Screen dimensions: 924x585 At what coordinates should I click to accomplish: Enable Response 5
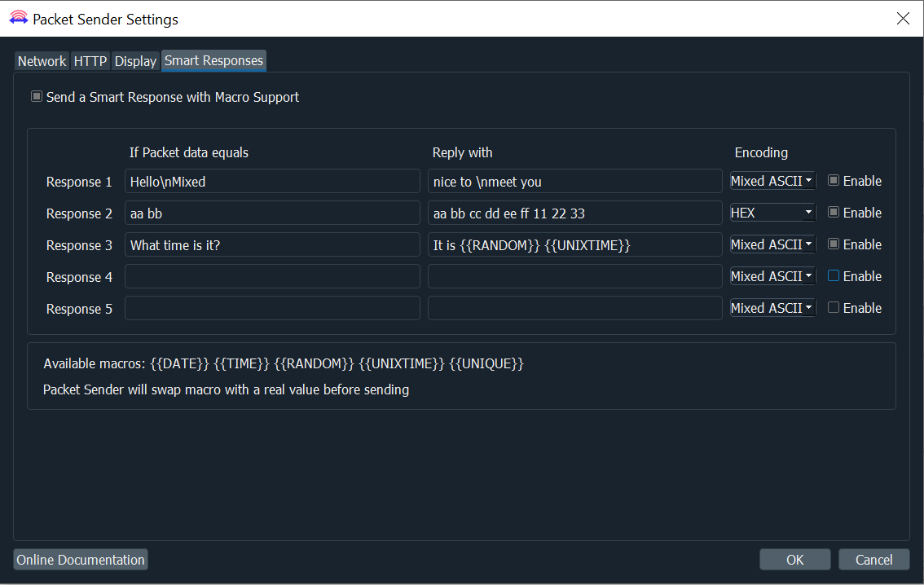[x=833, y=308]
